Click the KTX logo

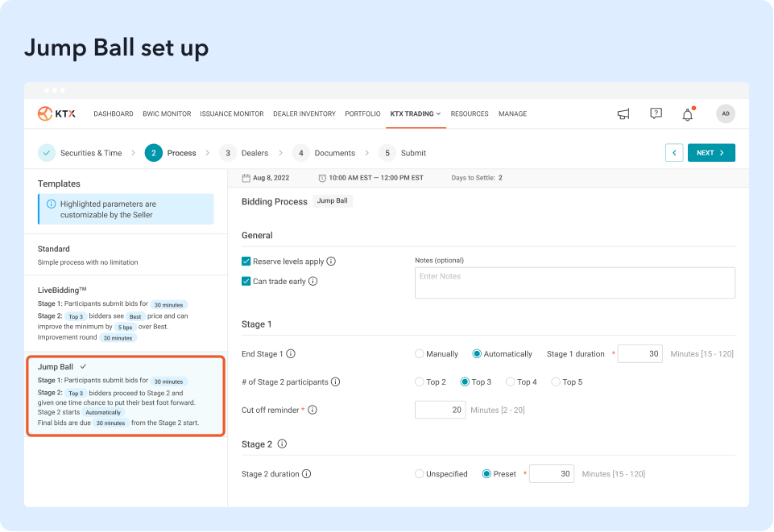tap(56, 114)
